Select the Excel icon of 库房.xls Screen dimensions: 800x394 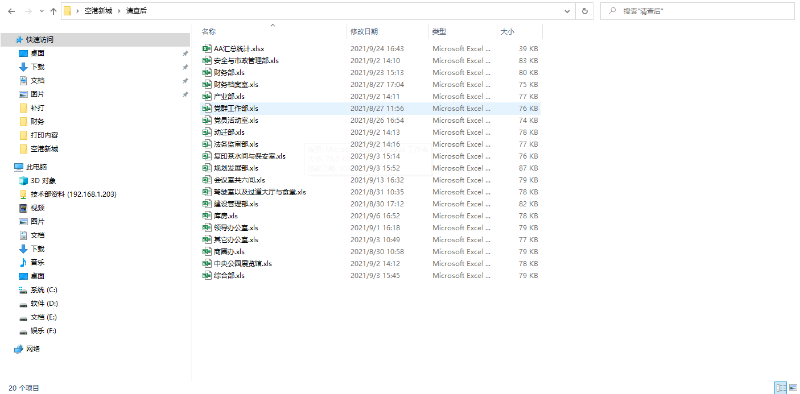207,216
